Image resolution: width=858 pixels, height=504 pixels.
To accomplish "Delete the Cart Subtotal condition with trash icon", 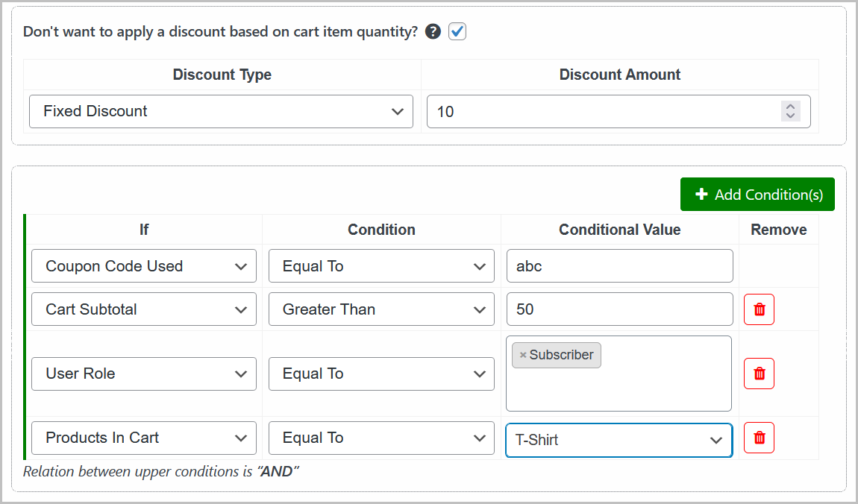I will click(759, 309).
